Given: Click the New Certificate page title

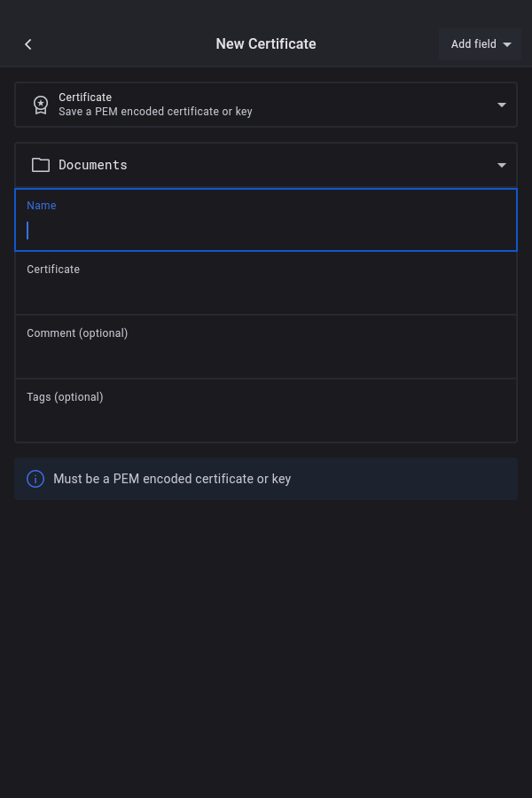Looking at the screenshot, I should tap(266, 44).
